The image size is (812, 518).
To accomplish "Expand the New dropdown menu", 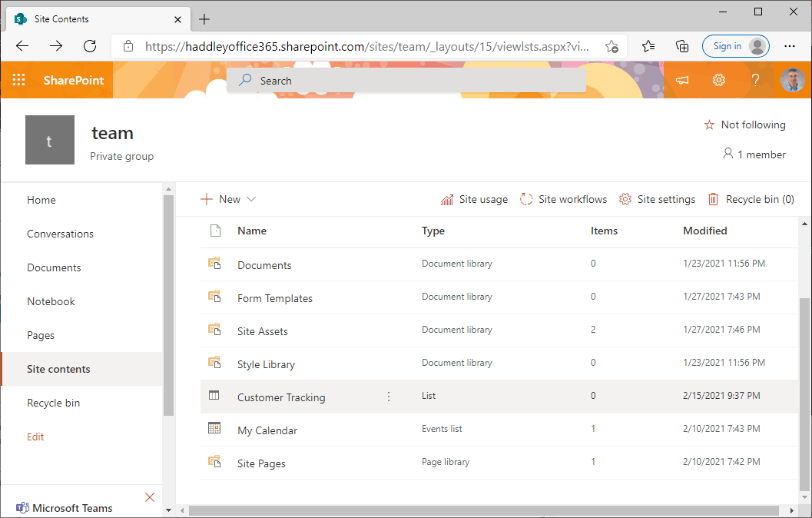I will point(228,199).
